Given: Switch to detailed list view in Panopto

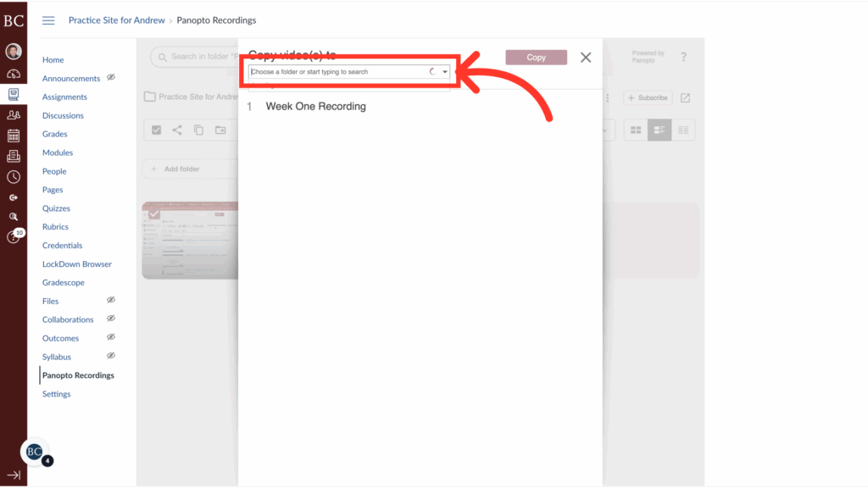Looking at the screenshot, I should 683,129.
